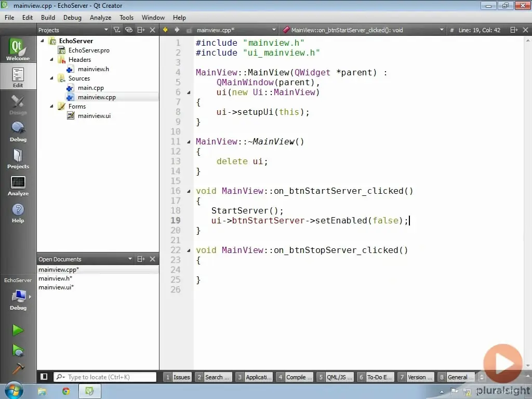Click the Line 19, Col 42 indicator
The width and height of the screenshot is (532, 399).
point(479,30)
